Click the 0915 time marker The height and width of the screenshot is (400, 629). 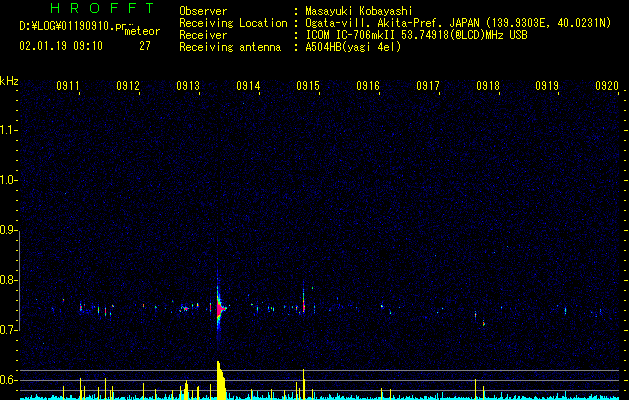308,86
